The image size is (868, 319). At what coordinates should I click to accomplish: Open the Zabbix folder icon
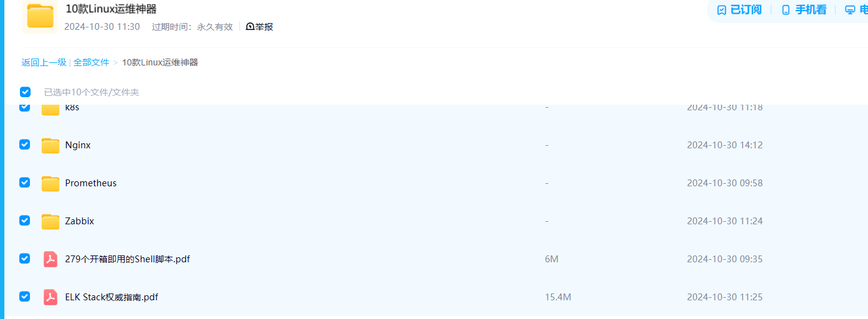[51, 221]
